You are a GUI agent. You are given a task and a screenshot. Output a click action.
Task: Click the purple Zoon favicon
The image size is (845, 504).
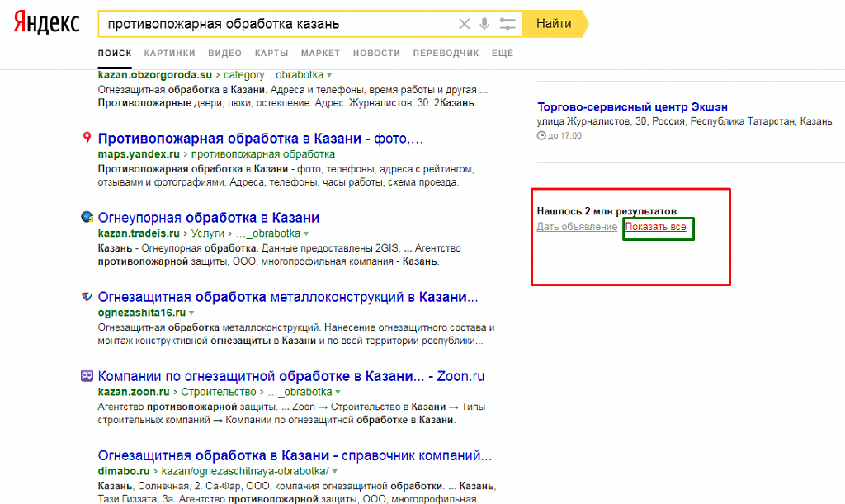tap(87, 375)
